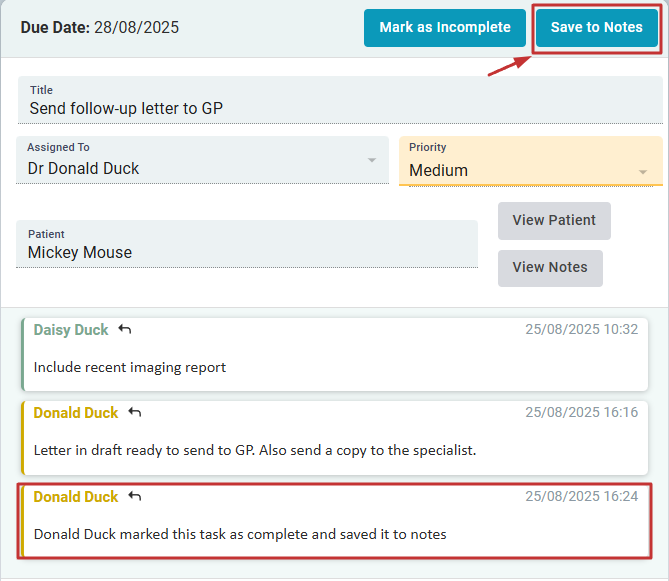Click reply arrow on the 16:24 Donald Duck comment
669x581 pixels.
[135, 496]
